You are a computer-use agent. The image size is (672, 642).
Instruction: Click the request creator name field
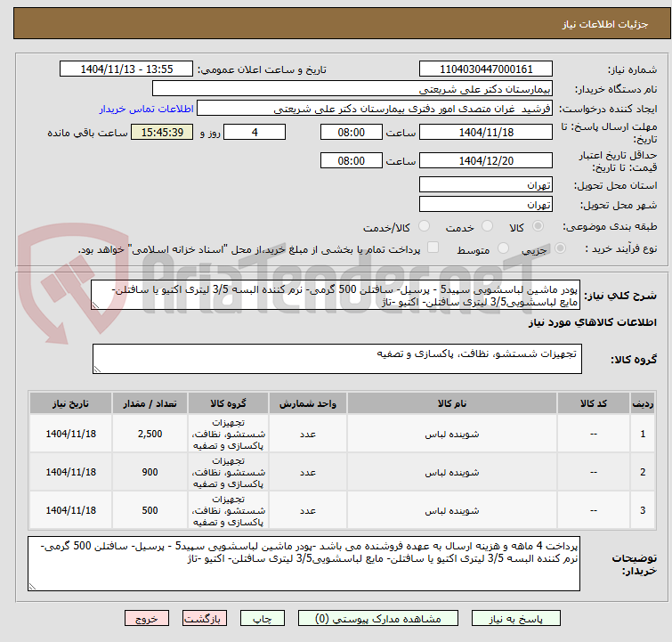click(375, 109)
